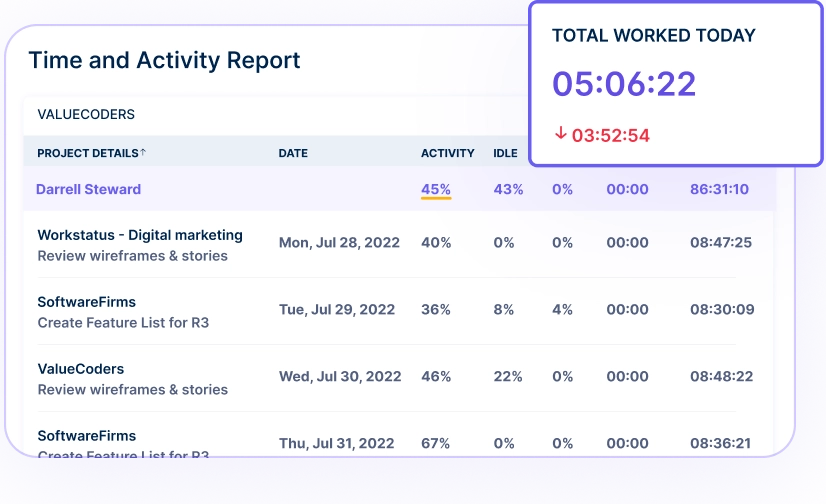Image resolution: width=826 pixels, height=504 pixels.
Task: Click 'Review wireframes & stories' under Workstatus
Action: 133,255
